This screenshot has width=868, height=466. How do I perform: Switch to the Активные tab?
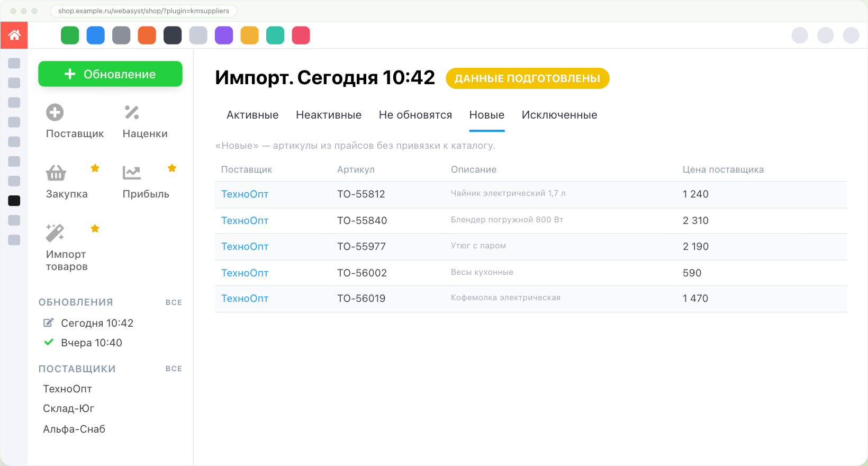[x=252, y=115]
